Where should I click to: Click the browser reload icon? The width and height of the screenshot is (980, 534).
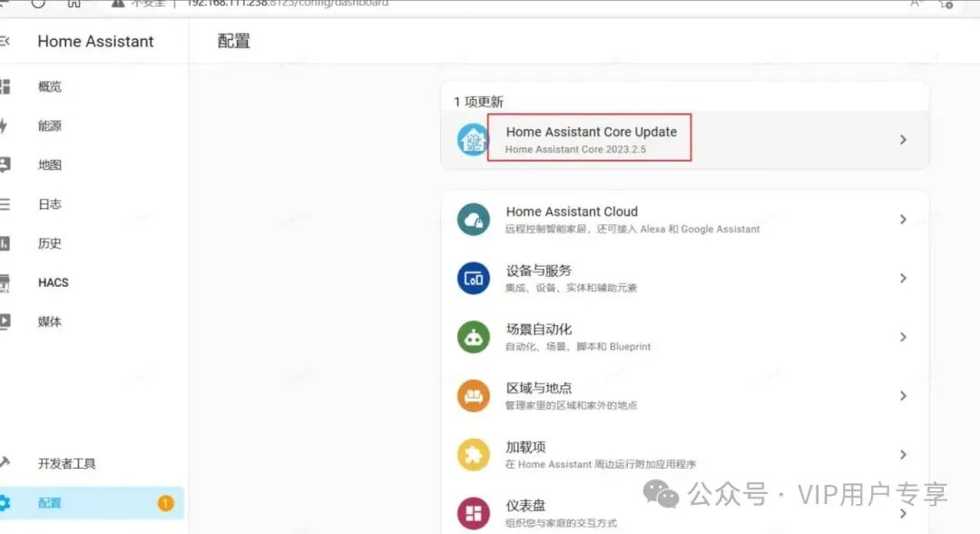point(38,3)
